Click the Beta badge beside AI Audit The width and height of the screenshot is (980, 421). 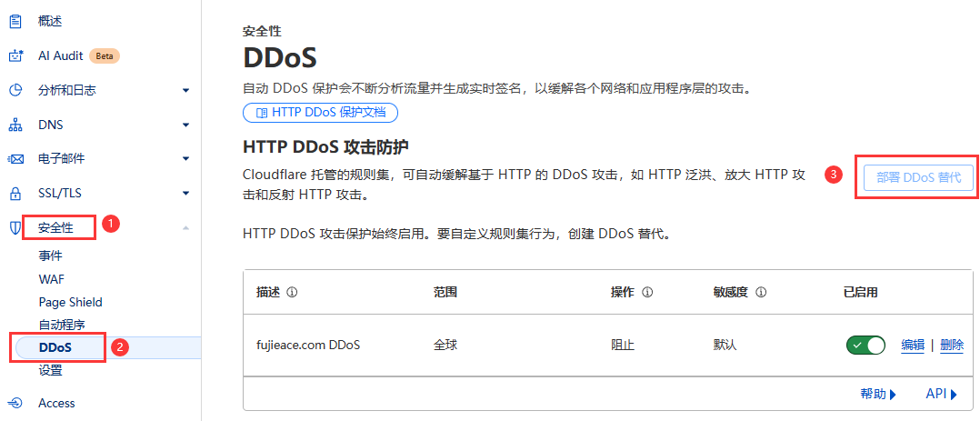105,56
